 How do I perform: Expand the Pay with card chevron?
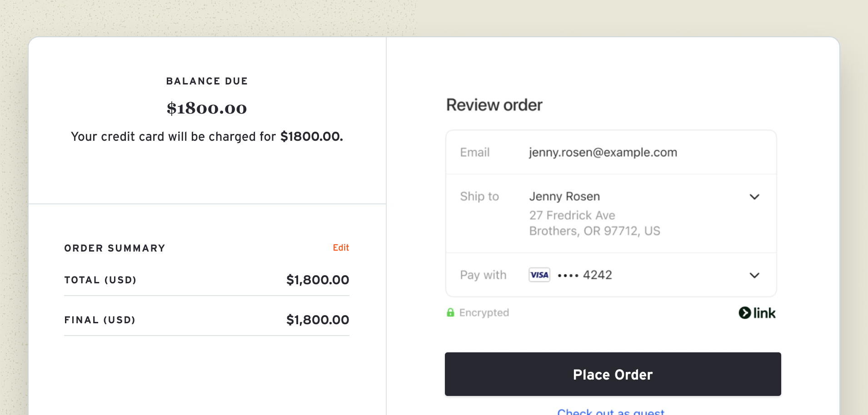(x=754, y=275)
